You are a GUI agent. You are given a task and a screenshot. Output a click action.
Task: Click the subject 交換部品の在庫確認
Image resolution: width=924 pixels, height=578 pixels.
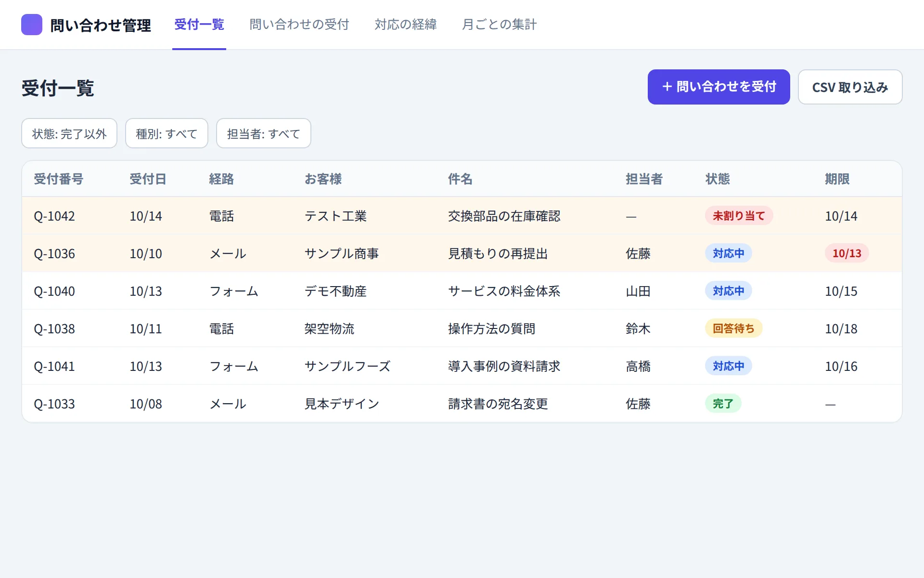pos(504,216)
